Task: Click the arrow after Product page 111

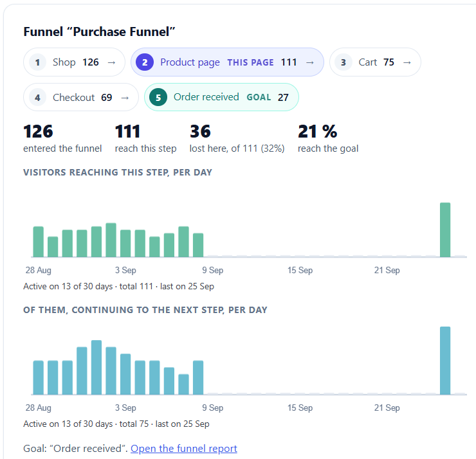Action: pyautogui.click(x=310, y=62)
